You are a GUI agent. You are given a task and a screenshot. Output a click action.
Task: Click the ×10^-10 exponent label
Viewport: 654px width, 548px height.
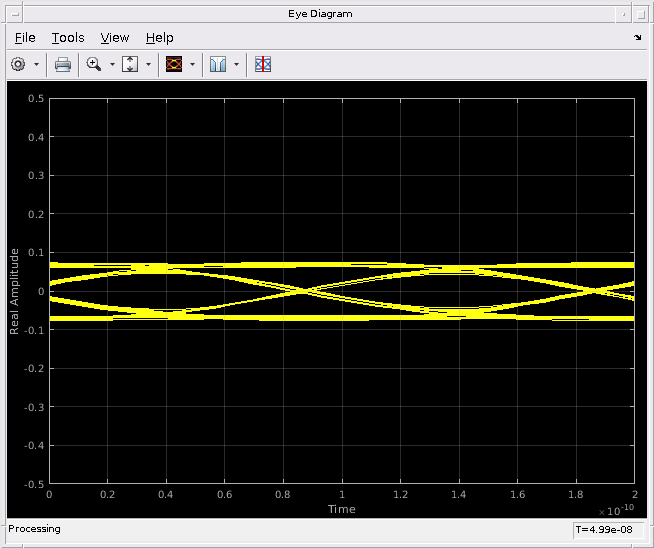pos(616,510)
